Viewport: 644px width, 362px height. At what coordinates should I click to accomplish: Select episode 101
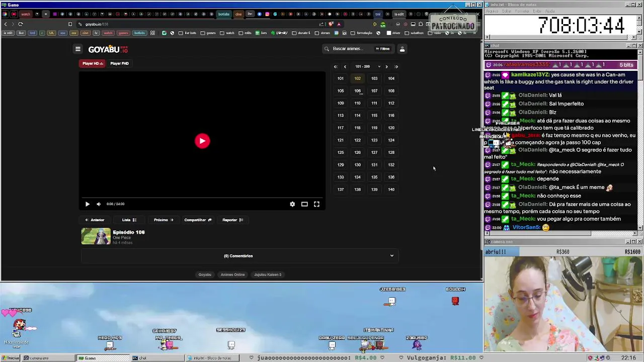coord(341,78)
